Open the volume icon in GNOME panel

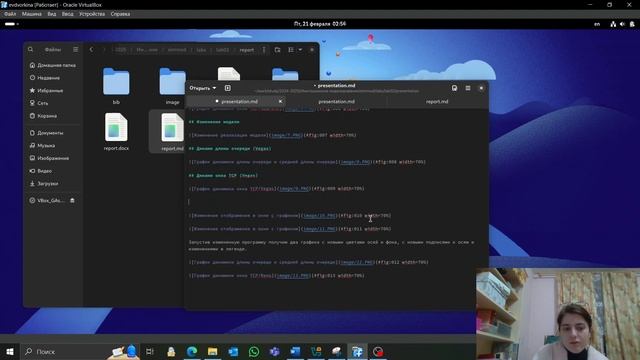point(622,24)
